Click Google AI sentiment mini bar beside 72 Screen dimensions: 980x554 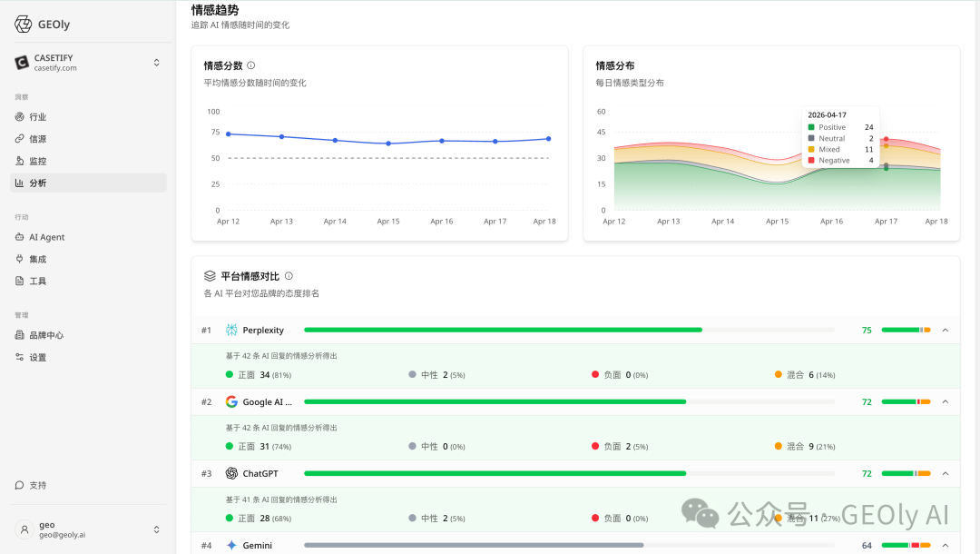(x=906, y=402)
